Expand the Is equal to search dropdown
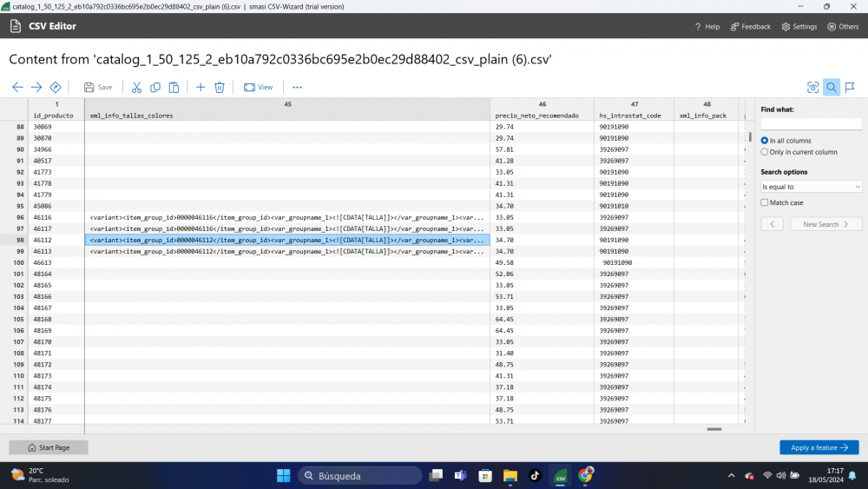The width and height of the screenshot is (868, 489). point(811,187)
